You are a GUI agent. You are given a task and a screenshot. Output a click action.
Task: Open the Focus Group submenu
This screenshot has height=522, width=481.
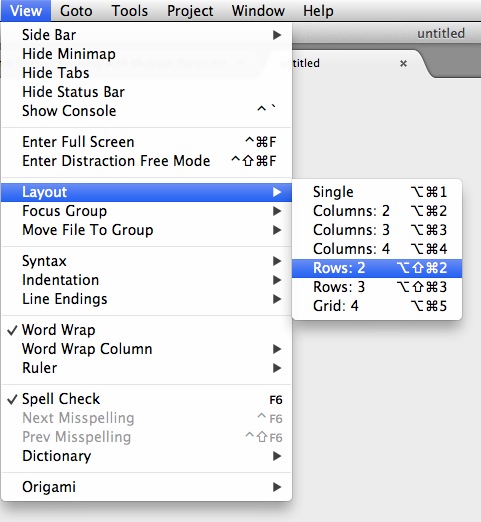146,211
